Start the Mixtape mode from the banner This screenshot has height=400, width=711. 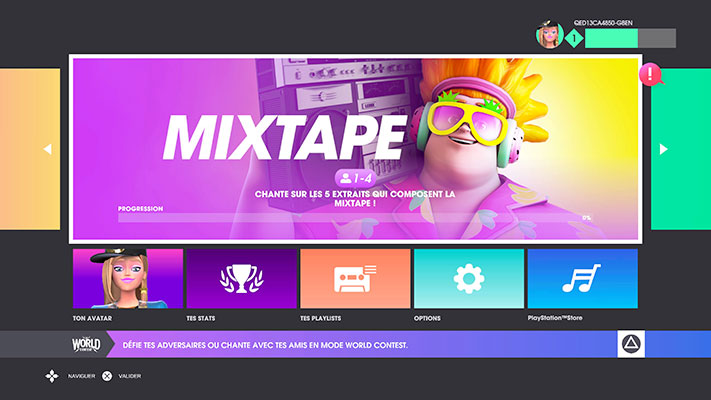tap(355, 130)
